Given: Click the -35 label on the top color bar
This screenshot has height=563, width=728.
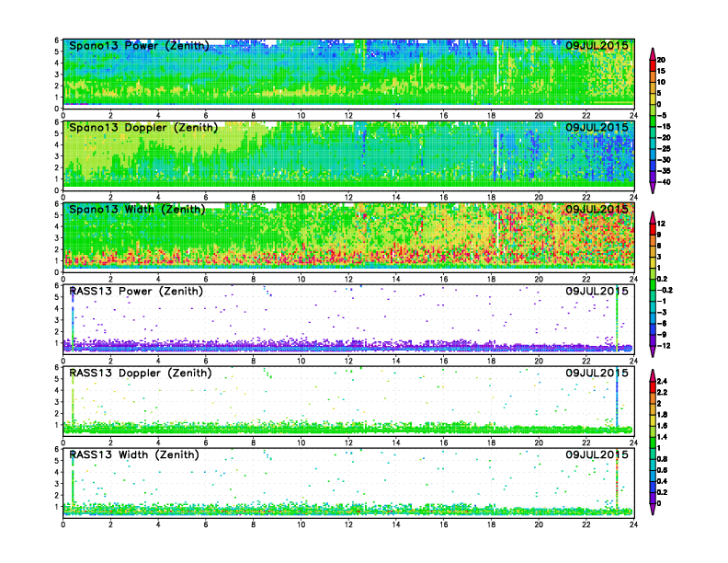Looking at the screenshot, I should click(x=664, y=171).
